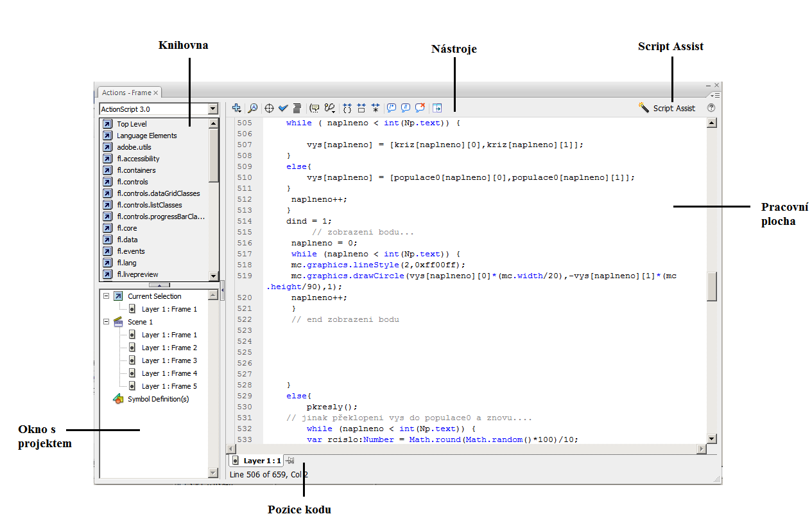
Task: Close the Actions - Frame tab
Action: (x=155, y=93)
